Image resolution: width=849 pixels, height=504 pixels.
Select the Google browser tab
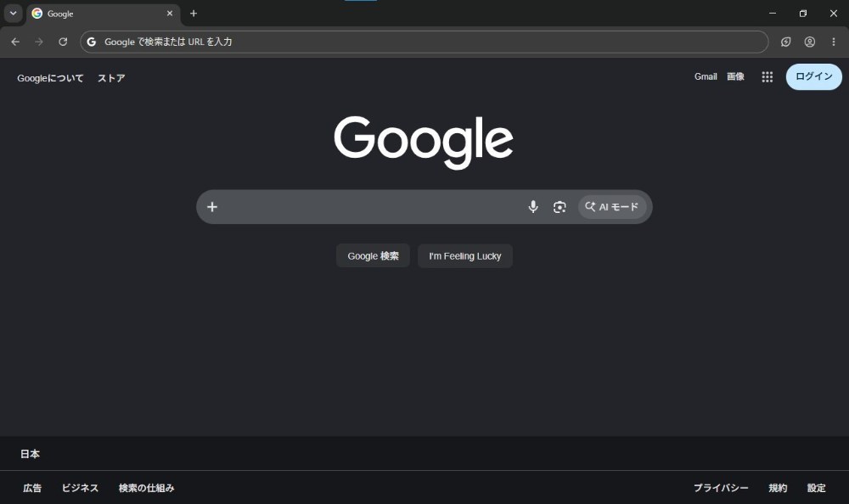[x=103, y=14]
